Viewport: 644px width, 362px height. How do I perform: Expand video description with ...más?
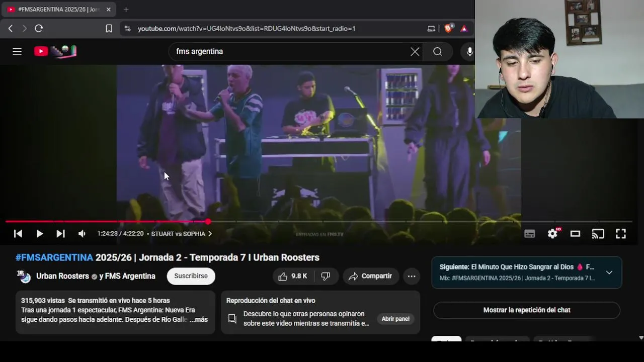(199, 319)
